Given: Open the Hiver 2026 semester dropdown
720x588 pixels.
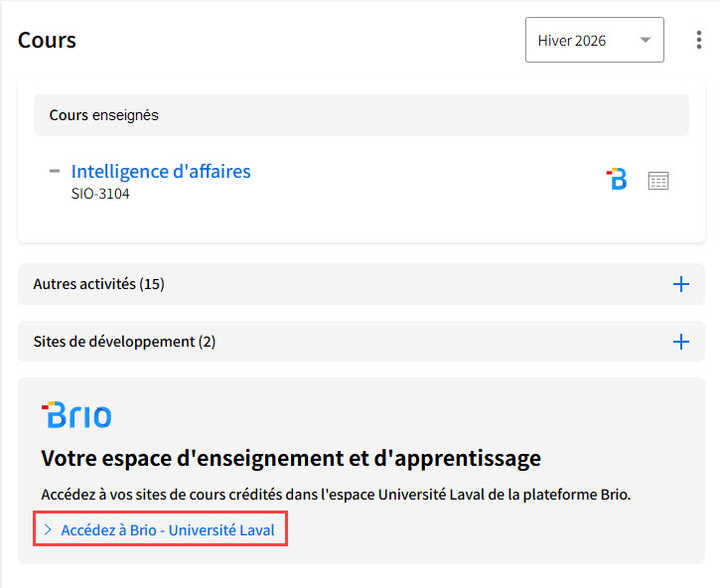Looking at the screenshot, I should (594, 40).
